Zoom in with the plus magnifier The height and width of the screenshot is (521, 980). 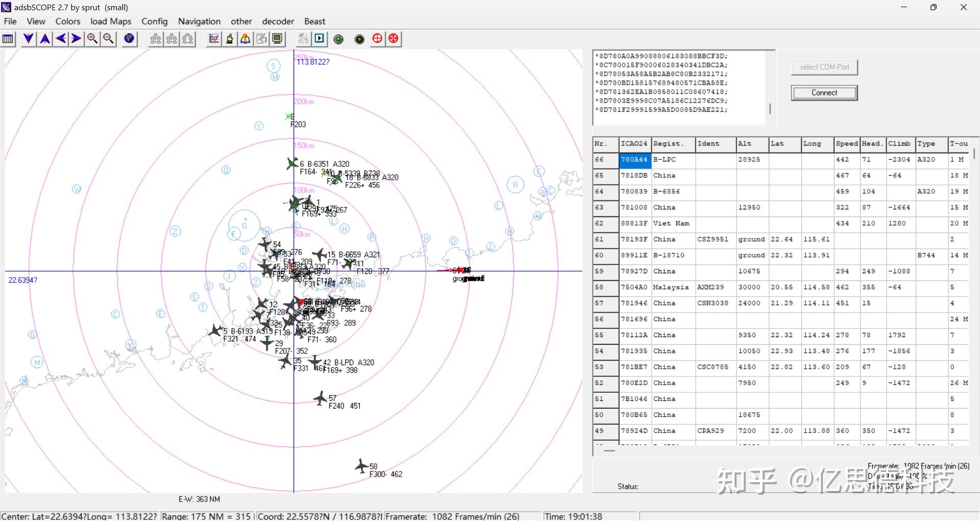(92, 39)
